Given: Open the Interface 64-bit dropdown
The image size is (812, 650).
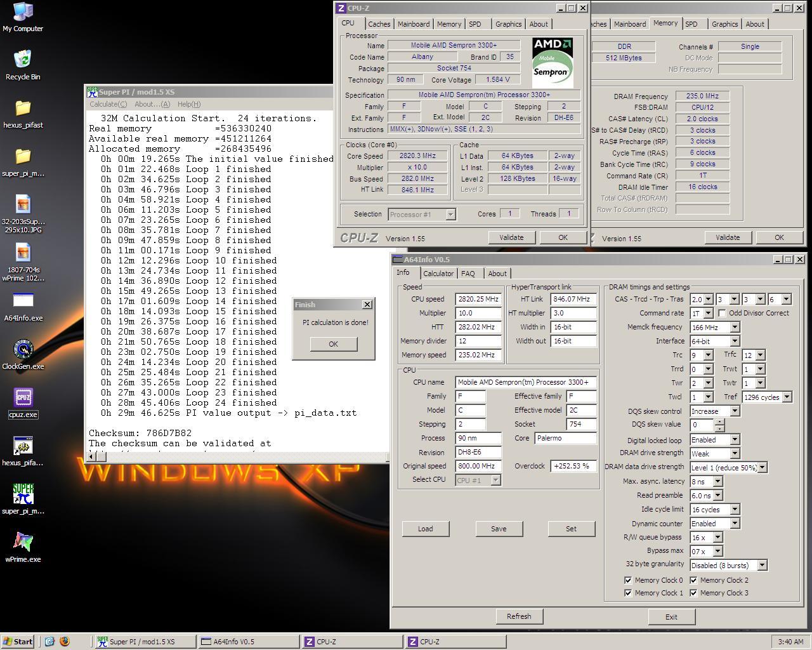Looking at the screenshot, I should pos(735,341).
